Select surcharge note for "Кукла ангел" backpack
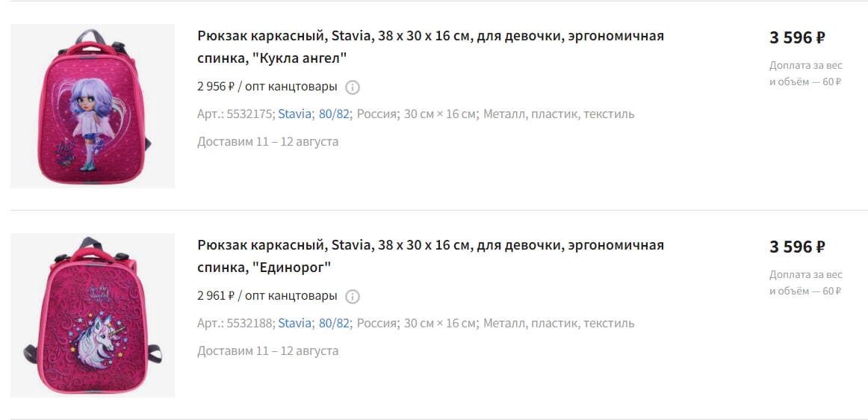868x420 pixels. [806, 74]
